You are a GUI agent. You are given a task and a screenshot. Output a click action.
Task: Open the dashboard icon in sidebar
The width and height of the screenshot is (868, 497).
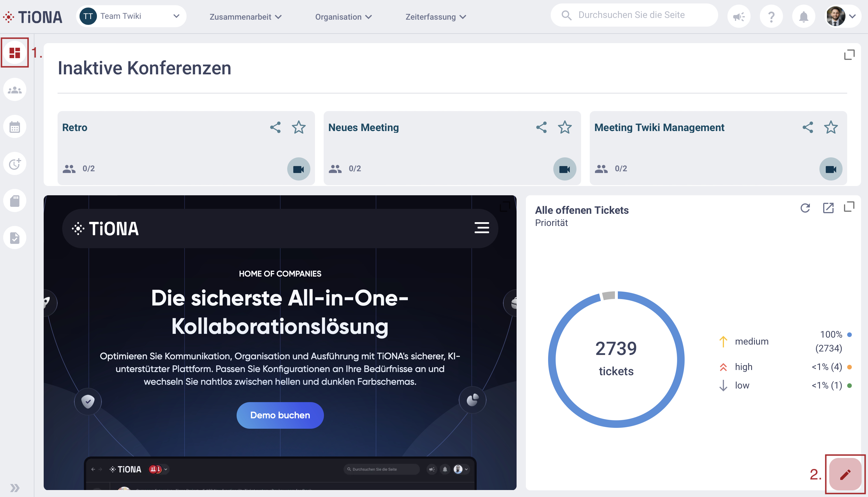(x=15, y=53)
